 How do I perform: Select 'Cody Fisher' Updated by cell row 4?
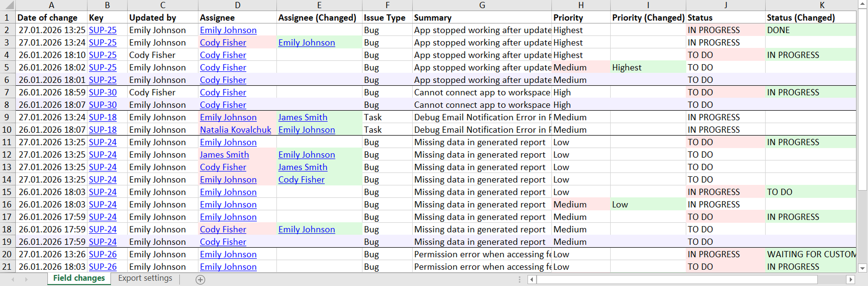163,55
